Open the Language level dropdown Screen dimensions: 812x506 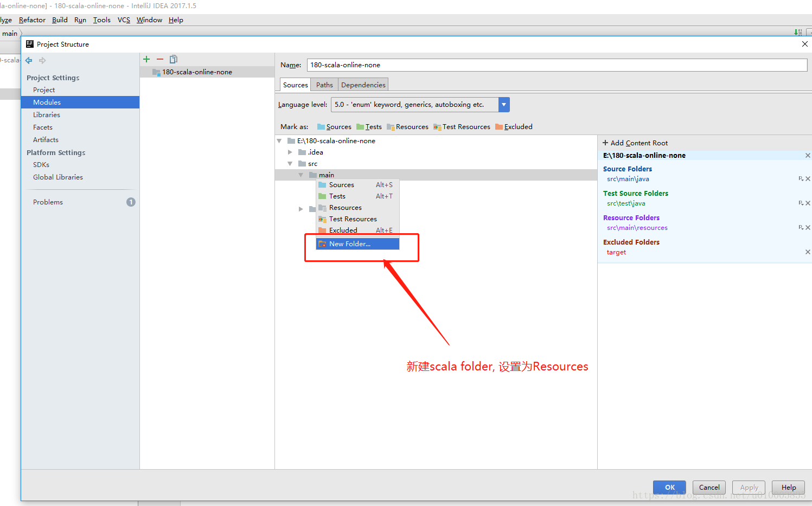pos(504,105)
